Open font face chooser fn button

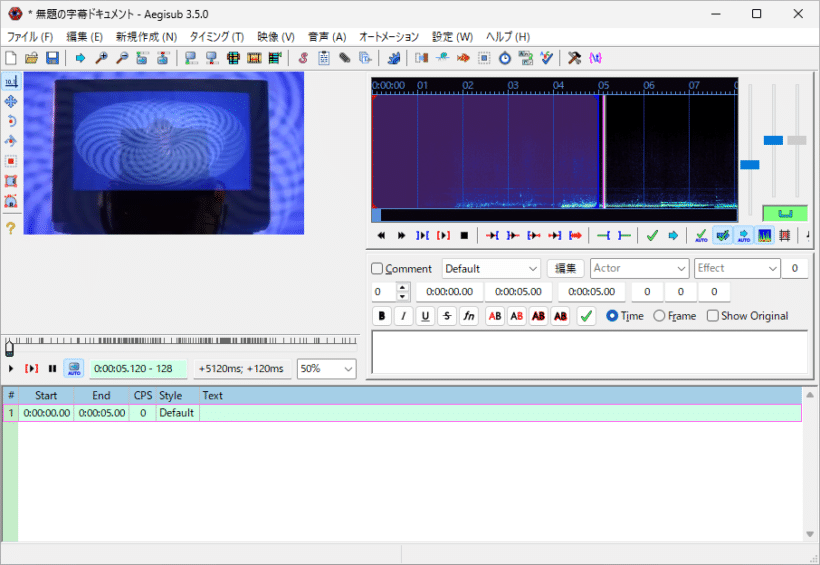click(x=469, y=316)
